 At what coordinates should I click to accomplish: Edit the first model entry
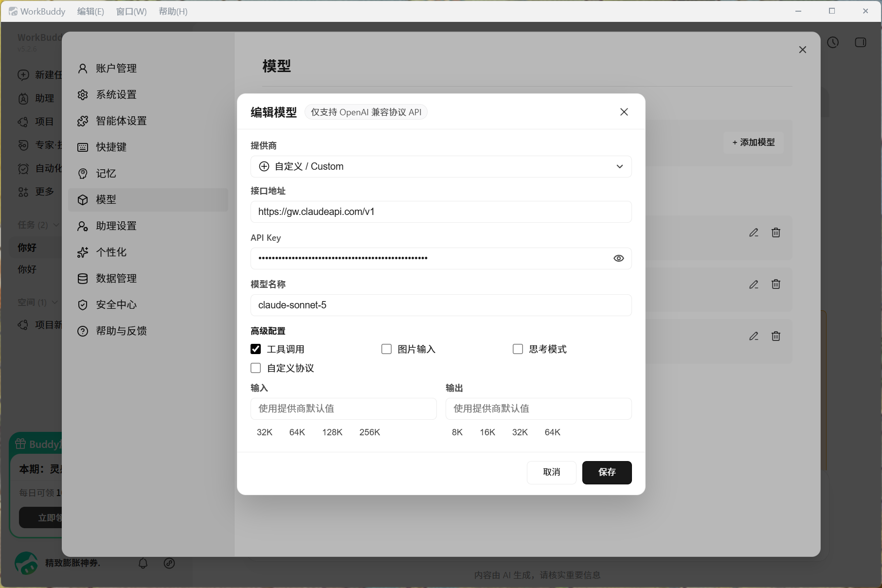(754, 232)
